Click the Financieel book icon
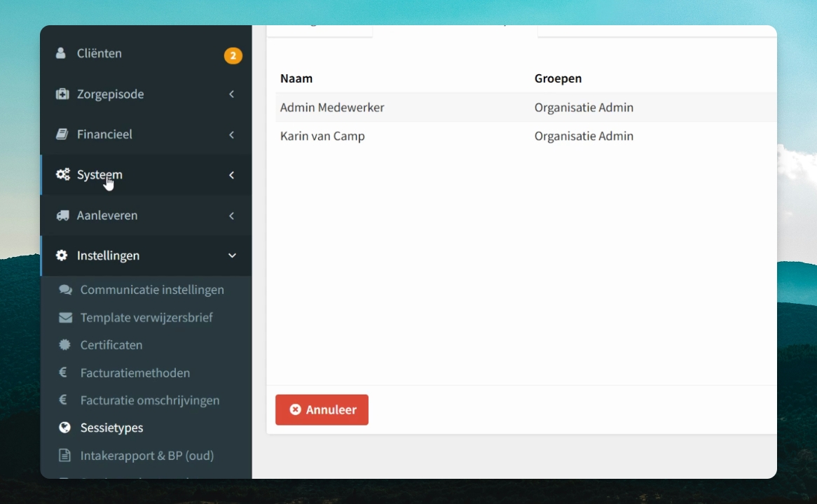This screenshot has width=817, height=504. (x=62, y=134)
